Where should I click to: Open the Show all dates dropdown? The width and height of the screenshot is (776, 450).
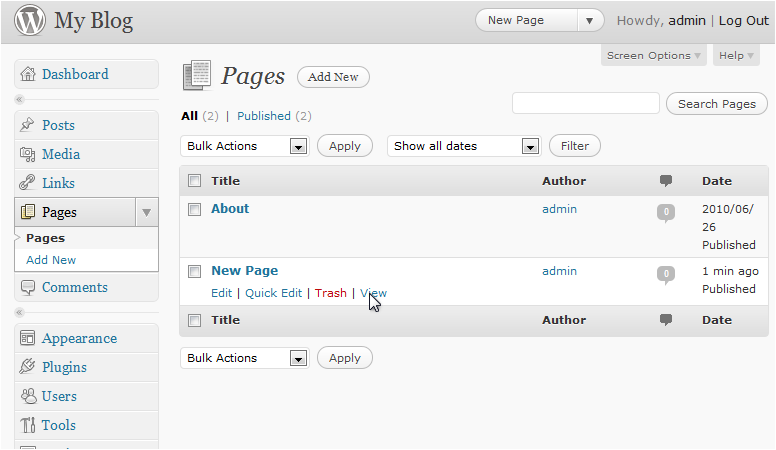click(464, 146)
